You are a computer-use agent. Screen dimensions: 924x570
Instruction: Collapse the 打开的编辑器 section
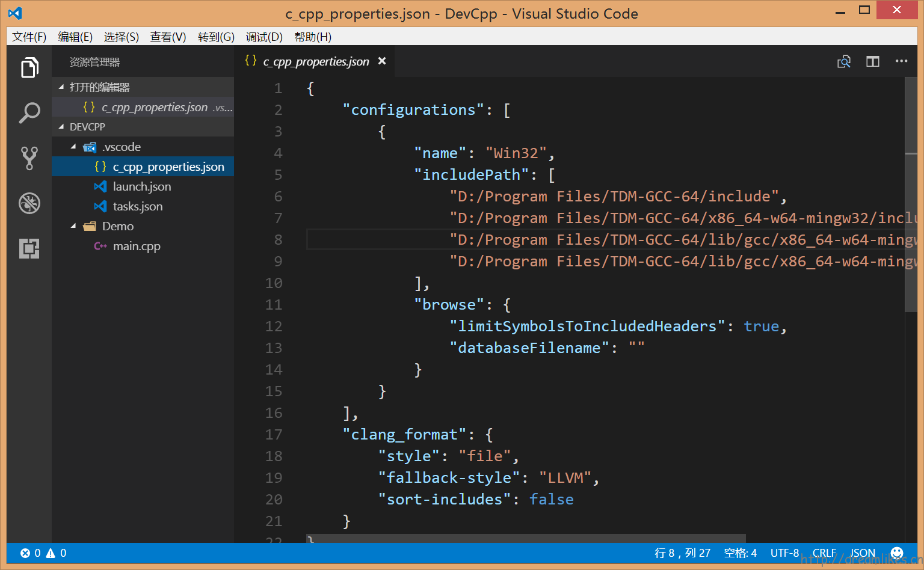click(x=61, y=87)
